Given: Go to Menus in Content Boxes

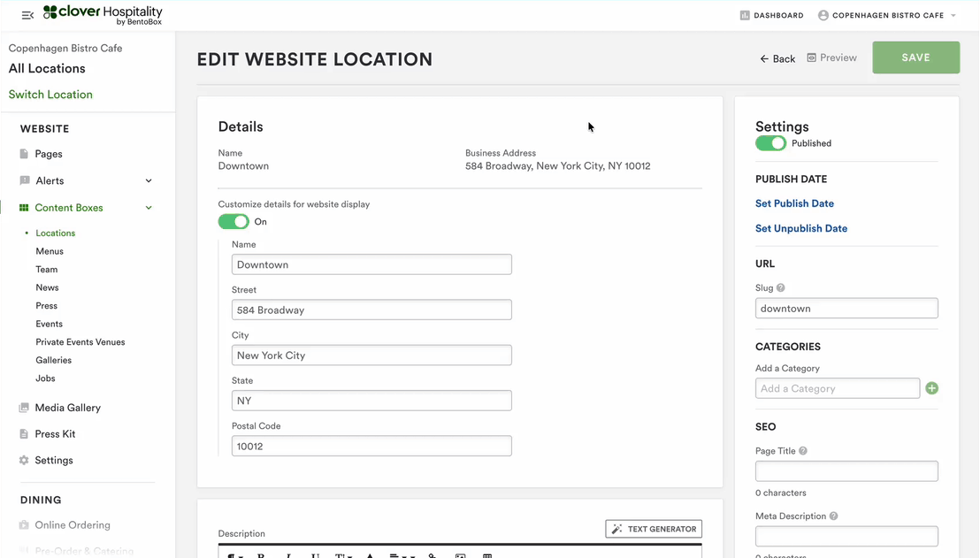Looking at the screenshot, I should [50, 251].
